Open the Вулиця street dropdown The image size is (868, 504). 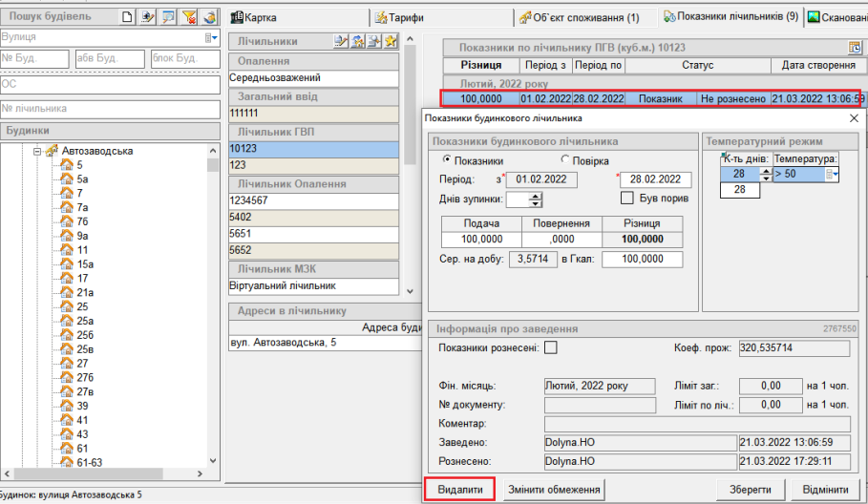point(211,37)
